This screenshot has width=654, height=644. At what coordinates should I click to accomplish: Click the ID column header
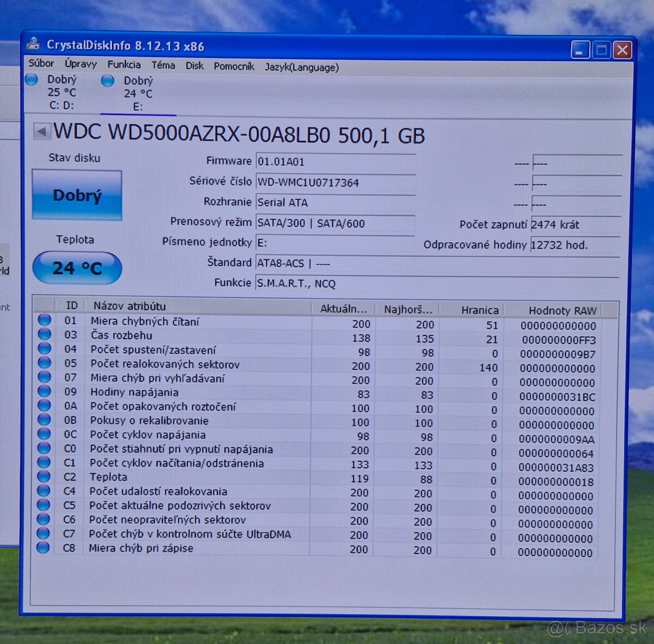(71, 305)
